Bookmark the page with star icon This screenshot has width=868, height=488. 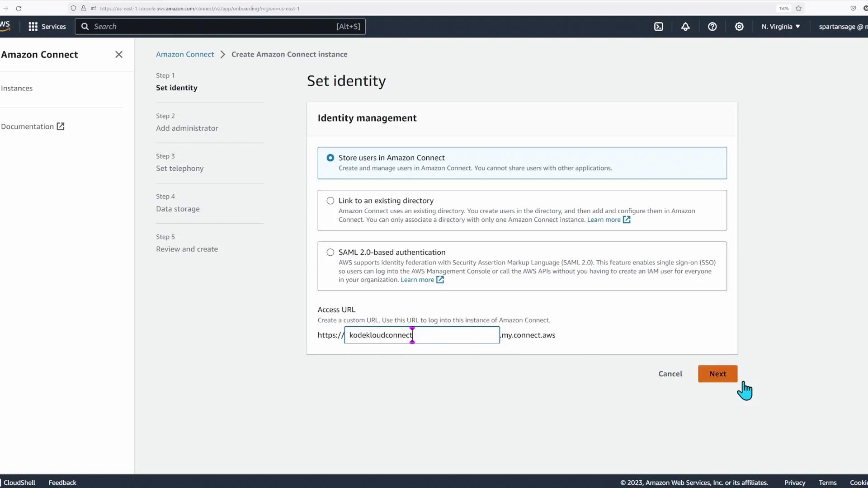coord(798,9)
